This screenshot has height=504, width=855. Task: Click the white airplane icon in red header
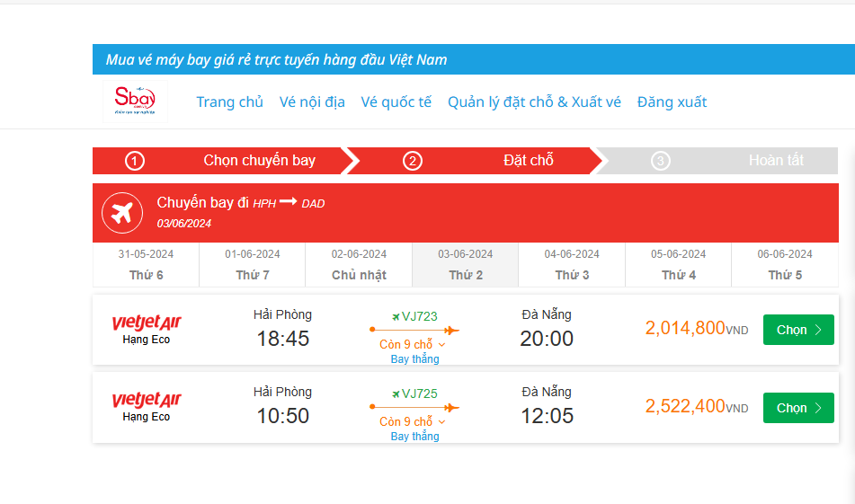(123, 213)
